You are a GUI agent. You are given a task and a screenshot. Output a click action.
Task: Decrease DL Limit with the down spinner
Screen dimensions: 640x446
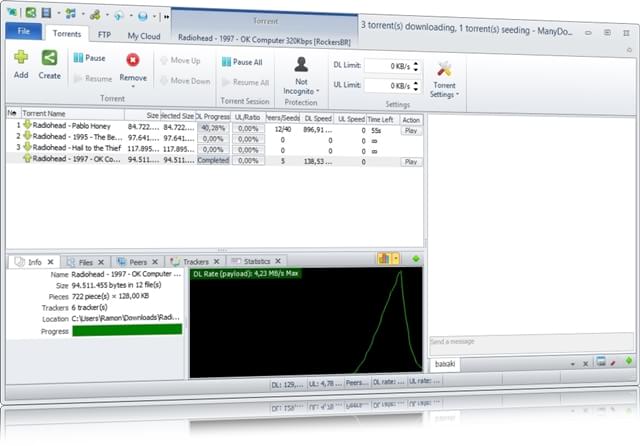(416, 69)
